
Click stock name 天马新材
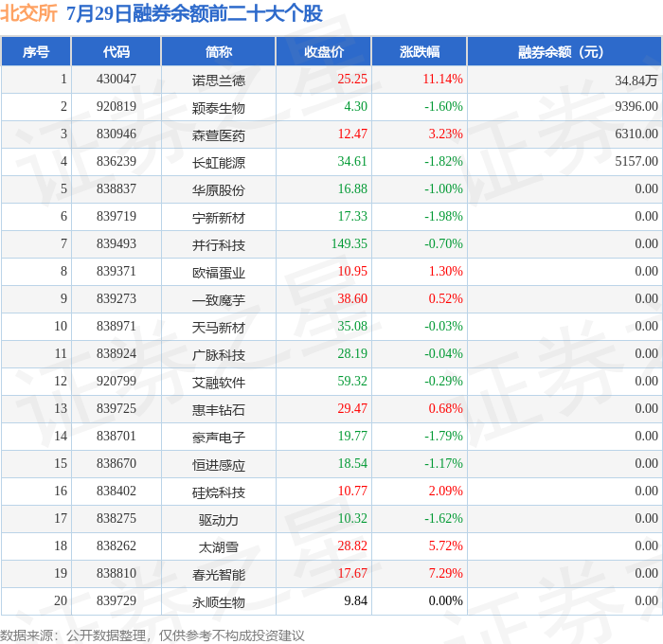219,328
